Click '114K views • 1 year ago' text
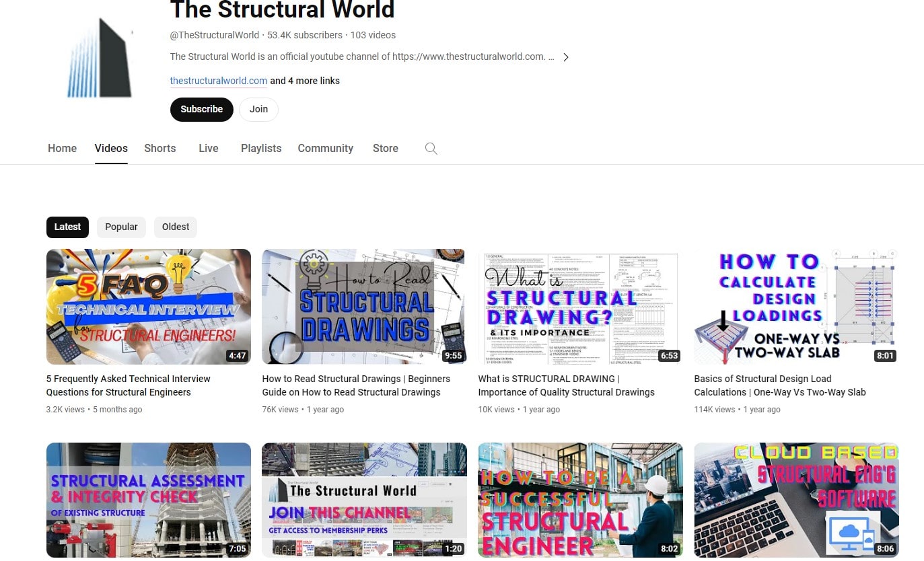This screenshot has height=561, width=924. point(738,410)
